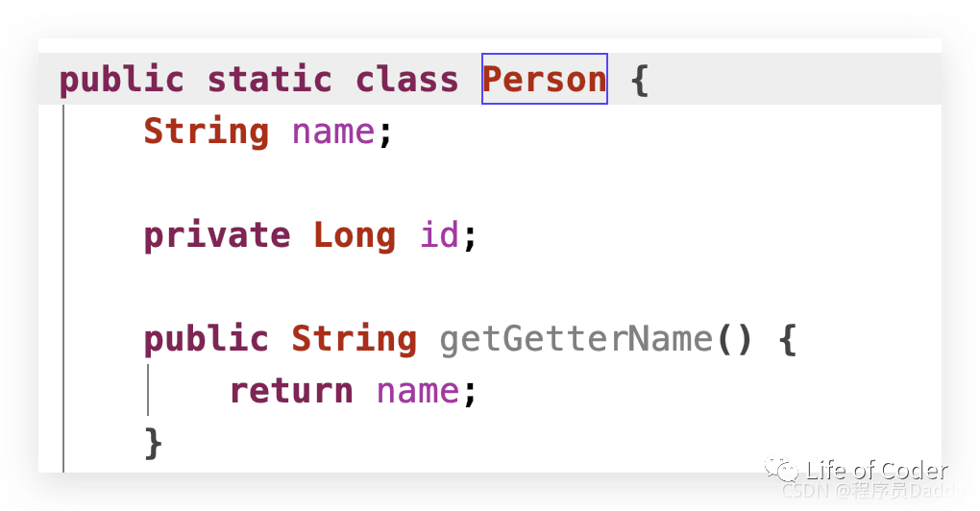Image resolution: width=980 pixels, height=511 pixels.
Task: Click the 'class' keyword
Action: click(x=407, y=79)
